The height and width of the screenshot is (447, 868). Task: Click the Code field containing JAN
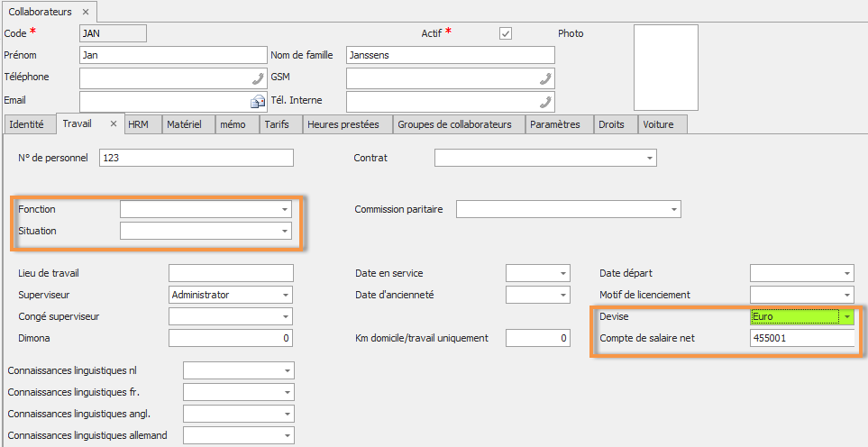[x=113, y=33]
